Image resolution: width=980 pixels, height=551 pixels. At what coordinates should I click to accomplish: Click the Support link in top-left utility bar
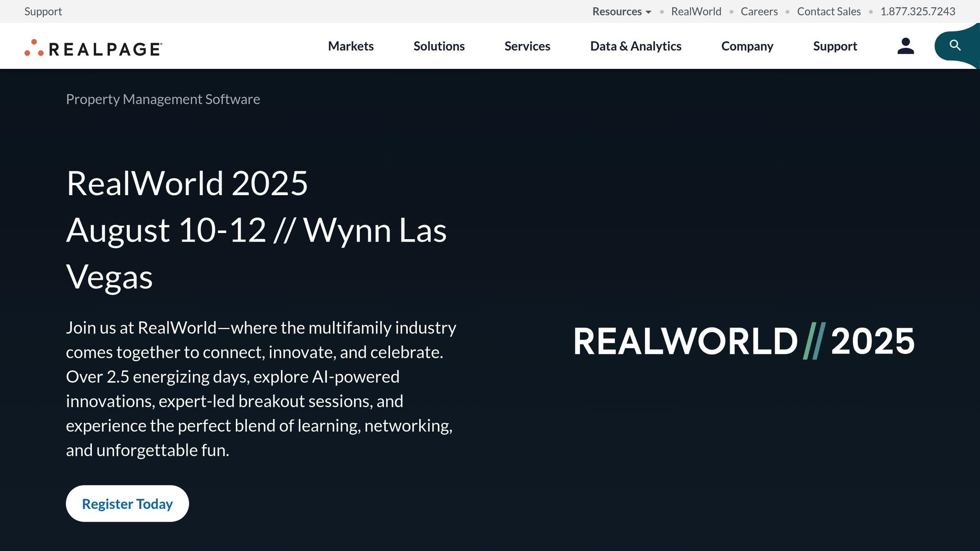[x=43, y=11]
